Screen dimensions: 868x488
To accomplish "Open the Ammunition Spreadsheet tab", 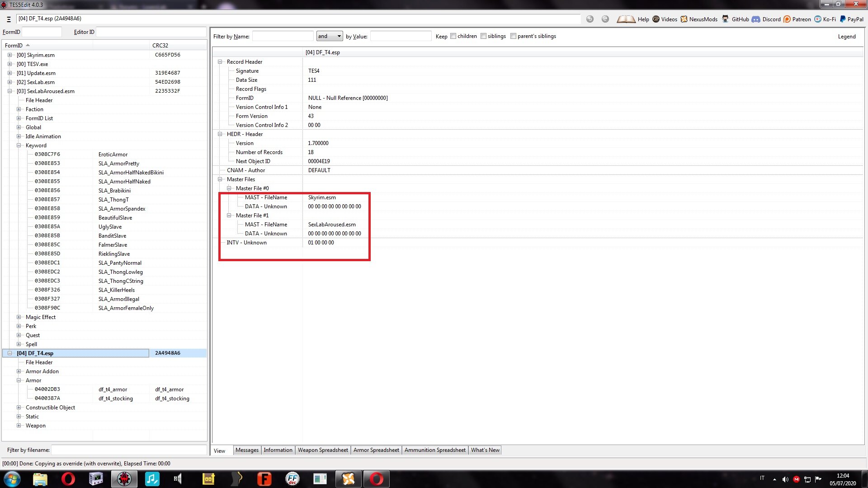I will coord(435,450).
